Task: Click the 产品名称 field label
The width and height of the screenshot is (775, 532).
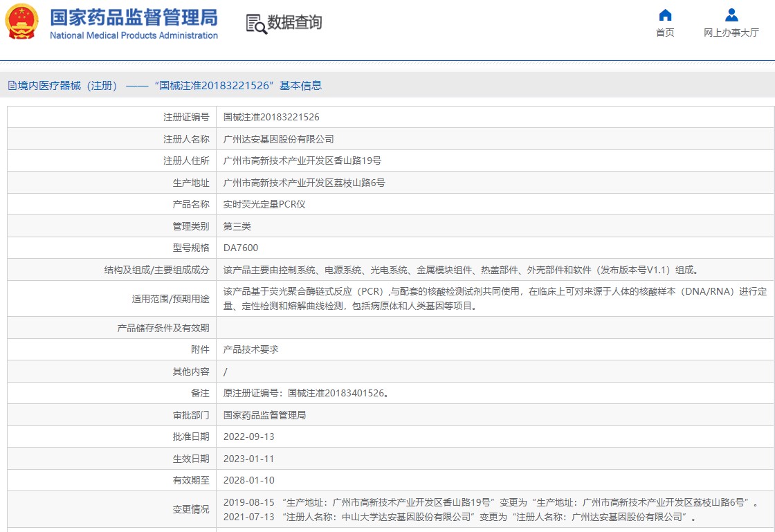Action: [x=191, y=205]
